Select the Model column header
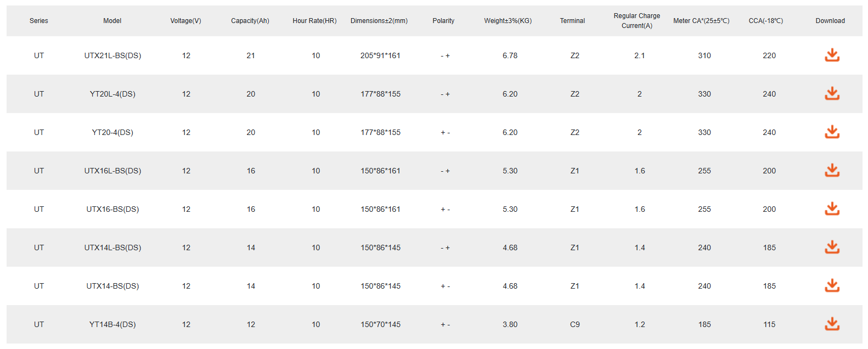868x349 pixels. coord(112,21)
